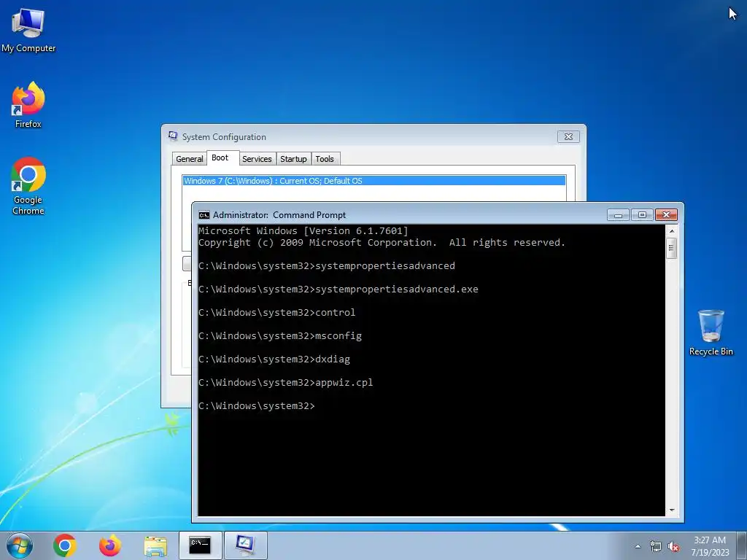Click the msconfig command line text
This screenshot has height=560, width=747.
click(280, 336)
